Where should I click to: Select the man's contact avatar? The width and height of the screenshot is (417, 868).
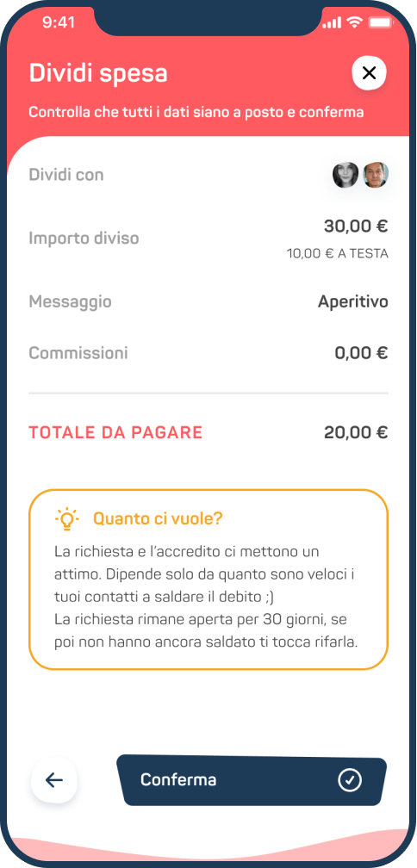(x=376, y=175)
